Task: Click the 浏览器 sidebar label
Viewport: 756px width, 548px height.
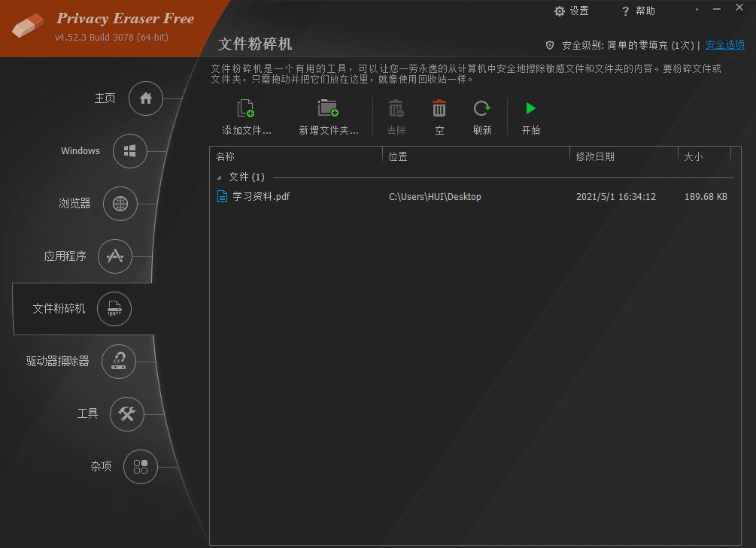Action: click(74, 204)
